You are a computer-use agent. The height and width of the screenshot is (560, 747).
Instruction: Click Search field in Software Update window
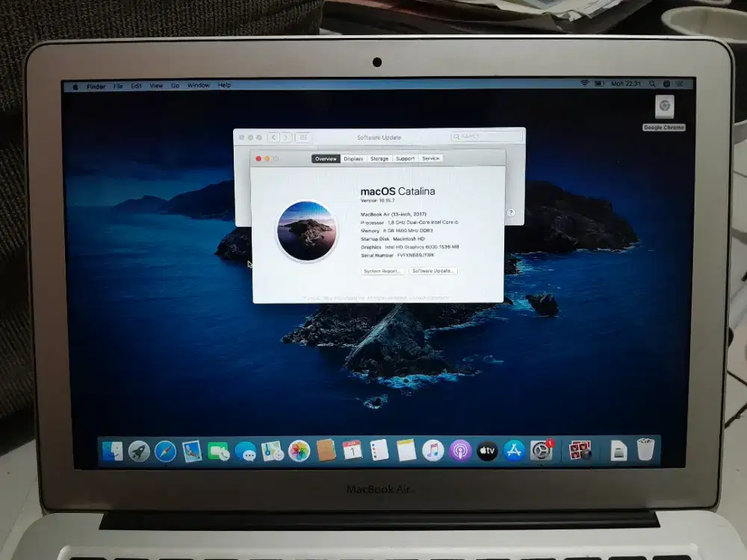click(486, 137)
